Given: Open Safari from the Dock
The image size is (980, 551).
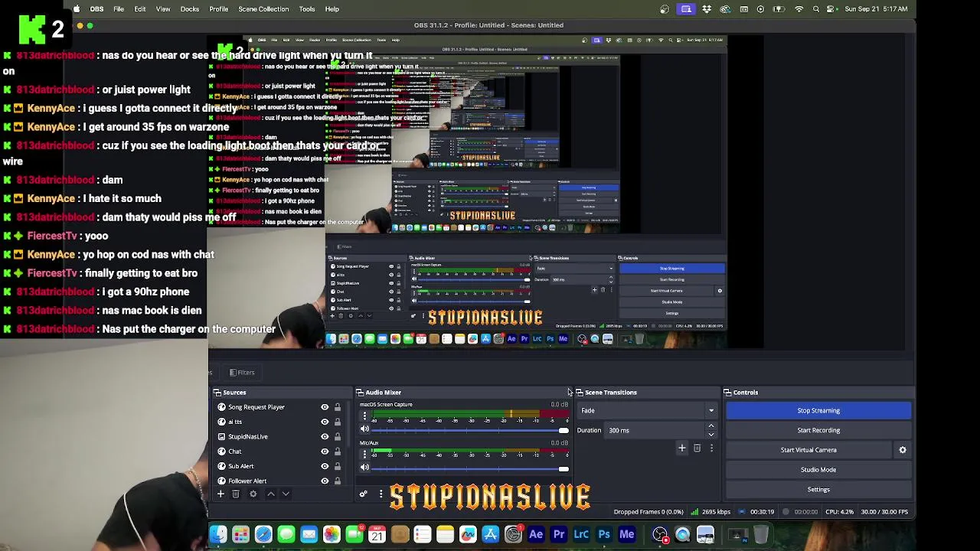Looking at the screenshot, I should [x=263, y=534].
